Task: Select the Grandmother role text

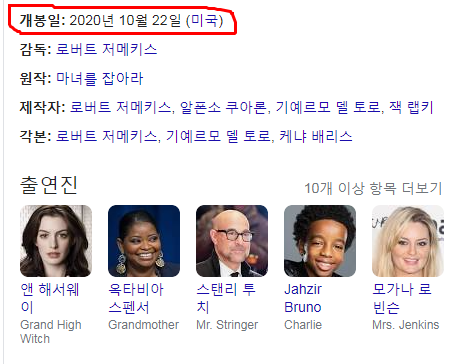Action: click(x=144, y=325)
